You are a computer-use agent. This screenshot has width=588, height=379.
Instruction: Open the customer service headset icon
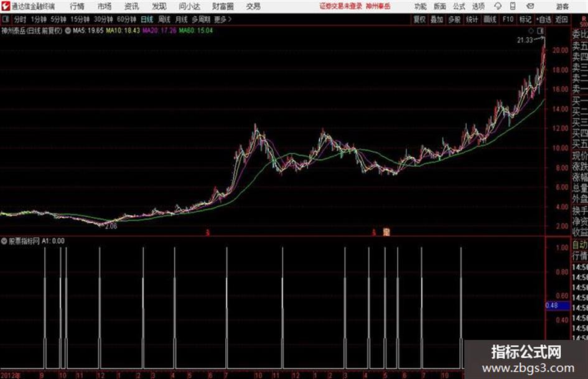498,6
